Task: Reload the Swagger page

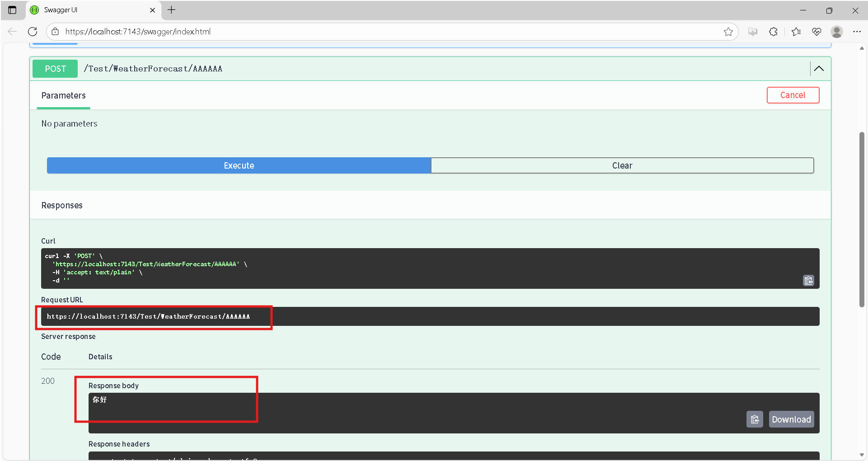Action: (33, 32)
